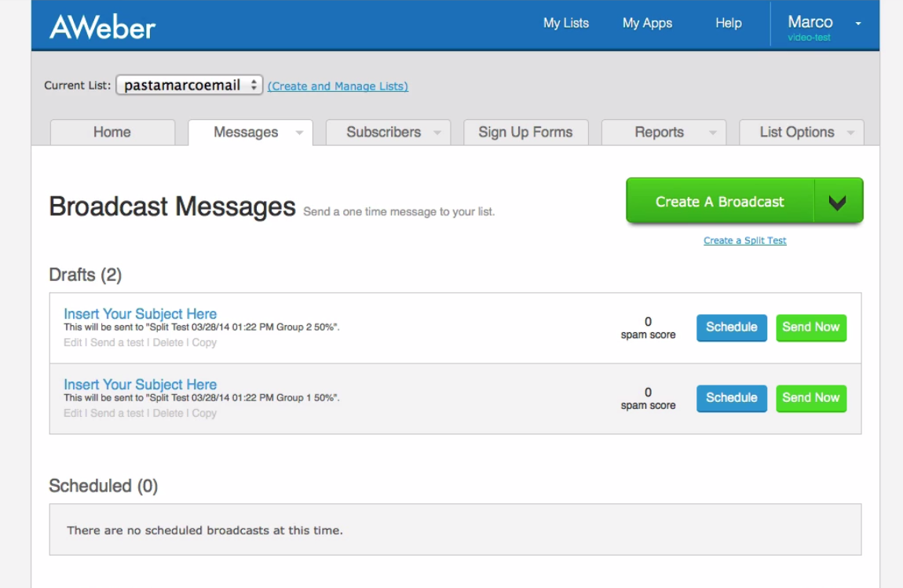Expand the Reports tab dropdown arrow
Screen dimensions: 903x588
(x=713, y=133)
